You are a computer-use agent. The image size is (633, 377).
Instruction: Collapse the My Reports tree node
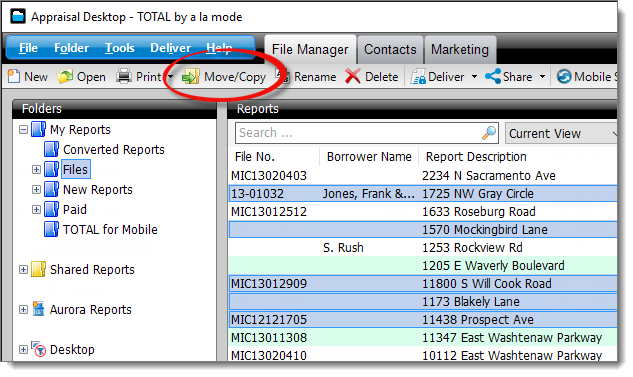click(23, 130)
